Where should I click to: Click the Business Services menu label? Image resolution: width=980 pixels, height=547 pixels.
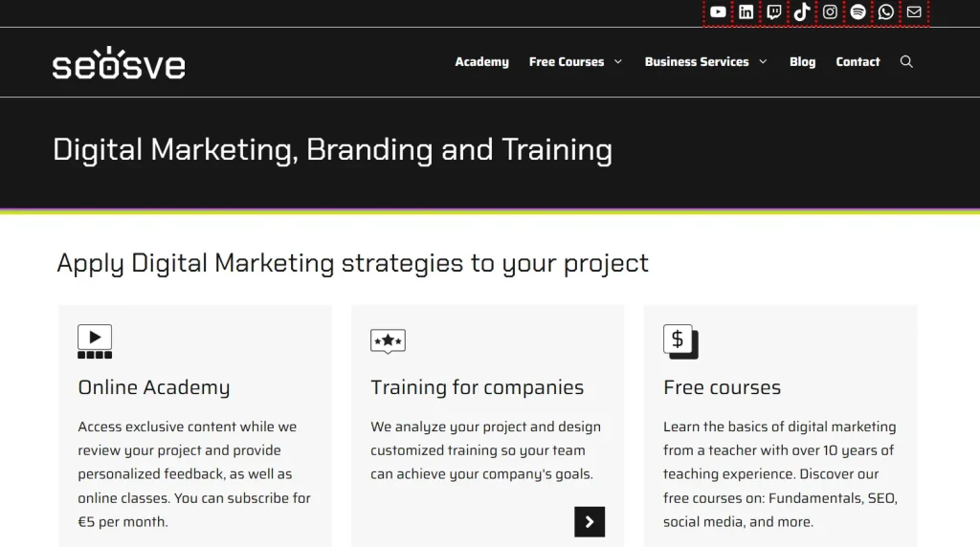point(697,62)
